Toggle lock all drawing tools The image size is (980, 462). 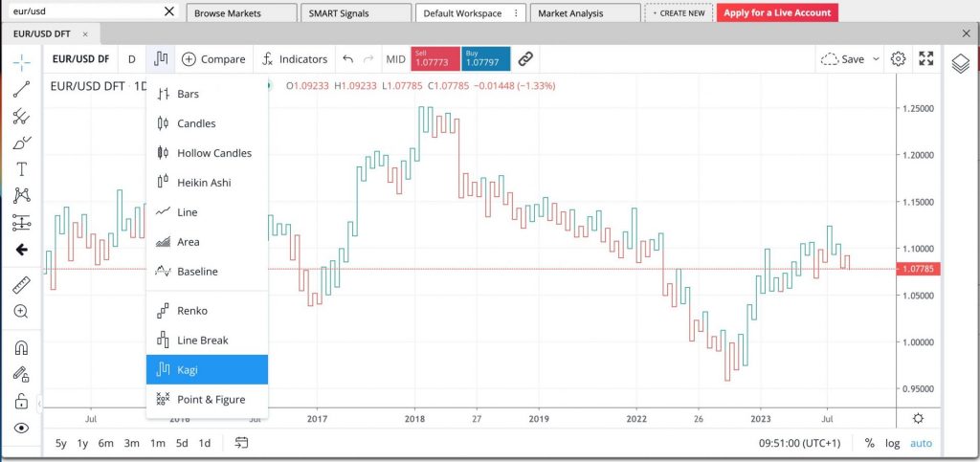(22, 401)
